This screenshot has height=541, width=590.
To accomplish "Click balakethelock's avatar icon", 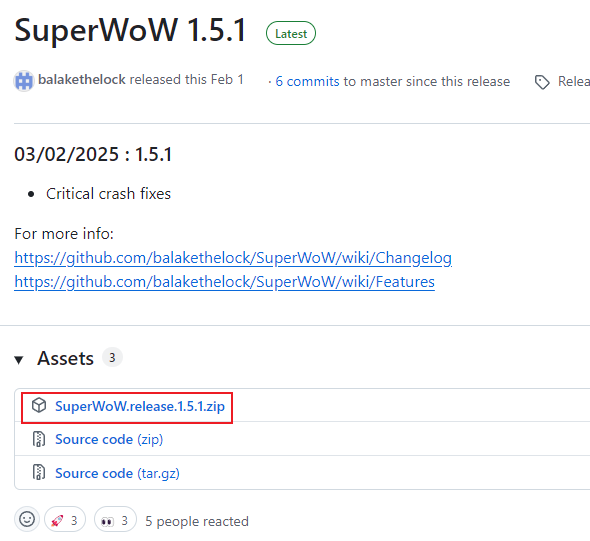I will click(24, 81).
